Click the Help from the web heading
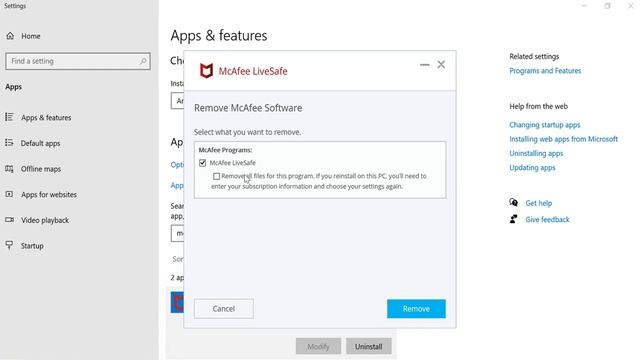 [x=538, y=106]
